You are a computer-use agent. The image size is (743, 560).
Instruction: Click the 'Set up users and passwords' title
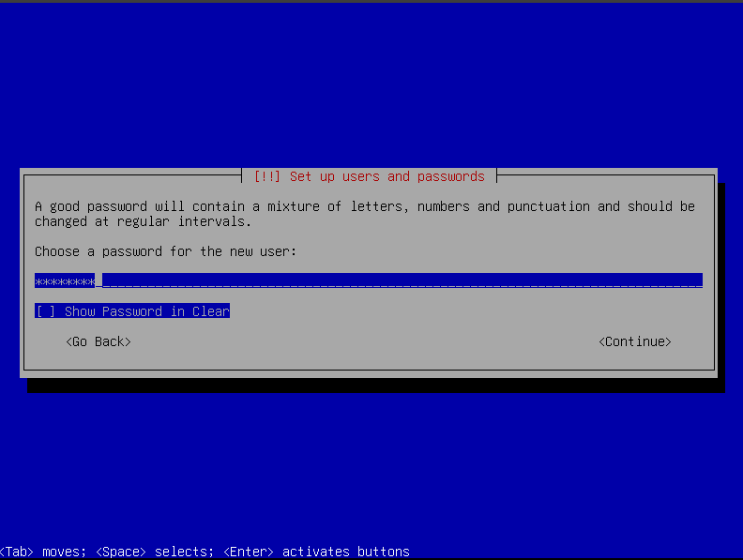tap(387, 176)
